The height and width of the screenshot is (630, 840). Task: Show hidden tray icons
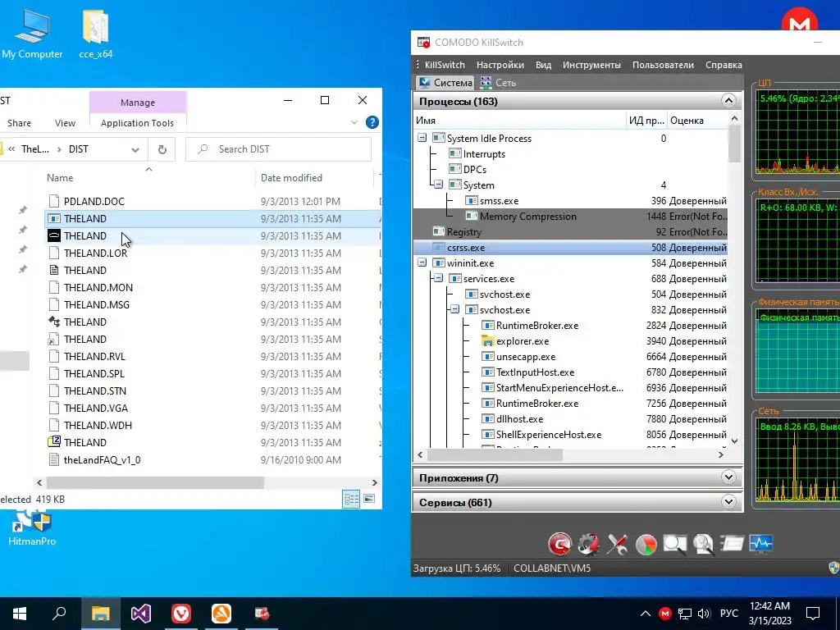646,614
